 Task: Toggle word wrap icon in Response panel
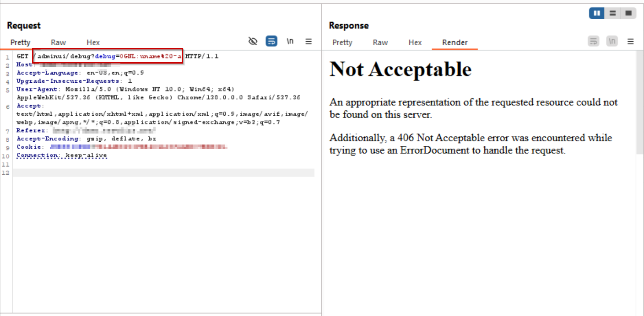pos(594,42)
